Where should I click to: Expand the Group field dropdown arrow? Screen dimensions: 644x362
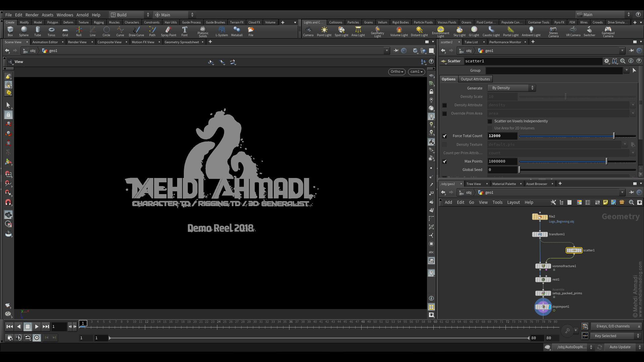626,70
